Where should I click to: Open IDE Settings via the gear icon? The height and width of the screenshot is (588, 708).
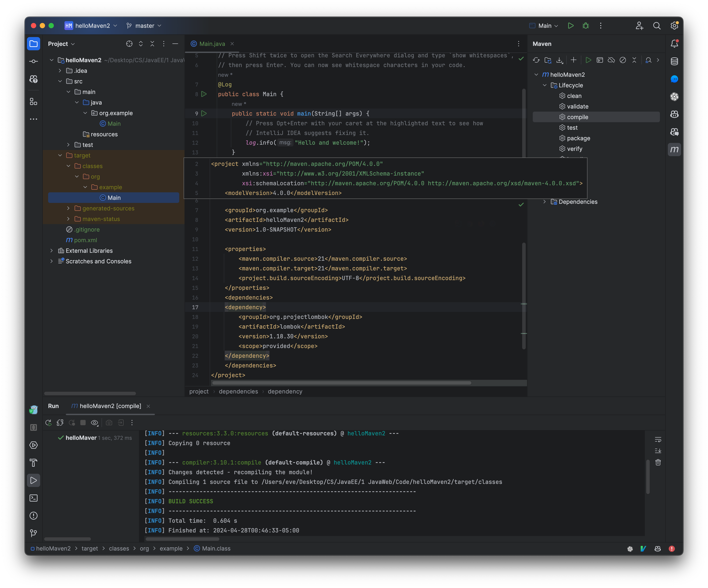(x=675, y=26)
